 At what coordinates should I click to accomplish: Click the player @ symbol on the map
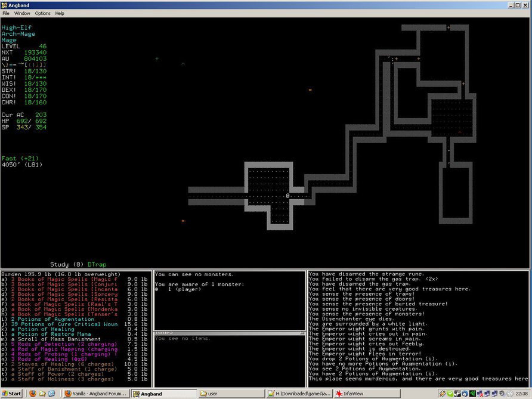pyautogui.click(x=287, y=196)
